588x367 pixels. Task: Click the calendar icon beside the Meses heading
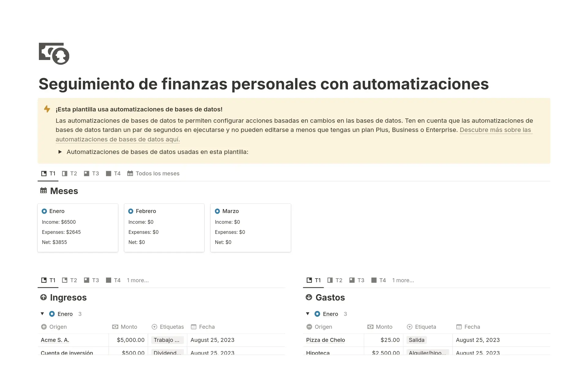point(43,190)
